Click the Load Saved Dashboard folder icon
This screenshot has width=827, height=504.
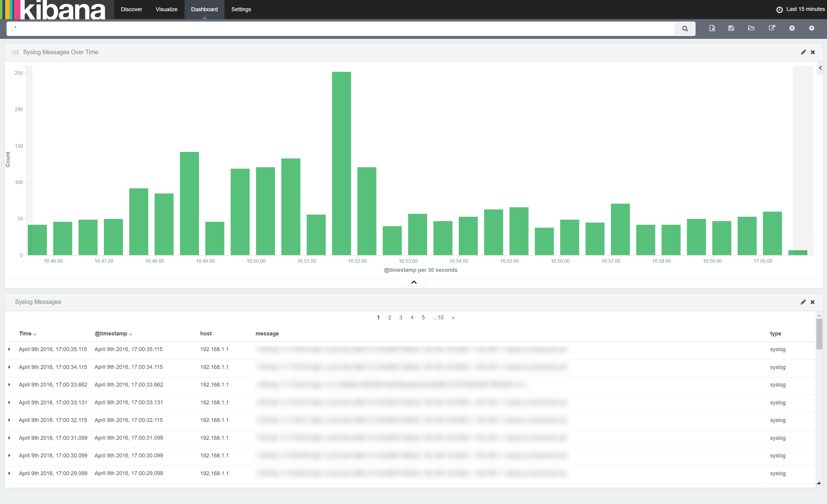pyautogui.click(x=751, y=28)
